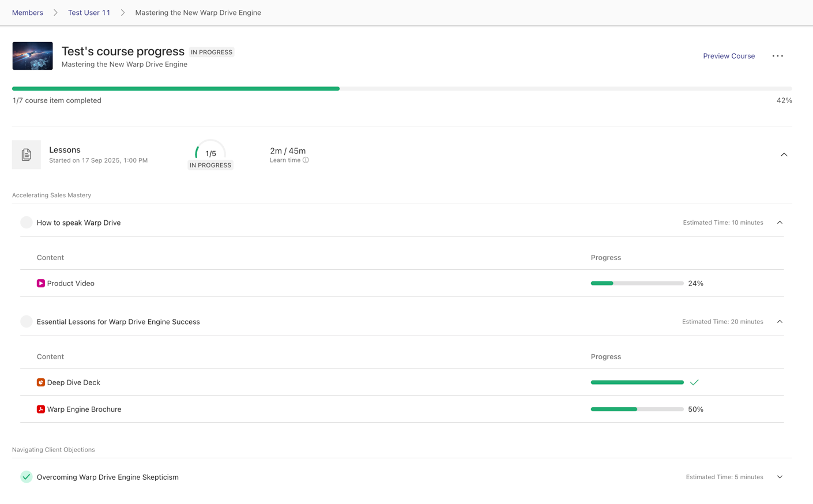The image size is (813, 504).
Task: Go to Members breadcrumb
Action: pos(28,13)
